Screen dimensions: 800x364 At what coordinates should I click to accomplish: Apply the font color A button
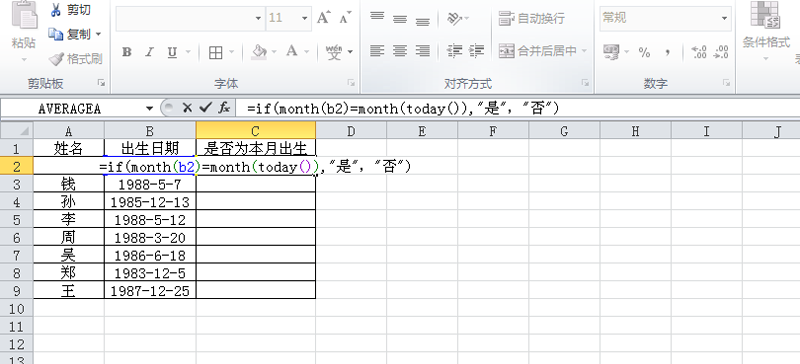tap(292, 51)
